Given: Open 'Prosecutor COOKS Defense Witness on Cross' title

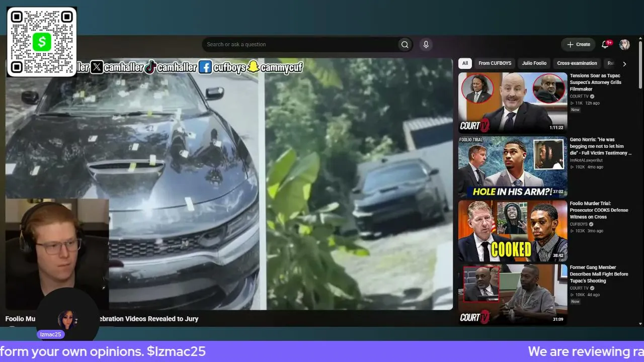Looking at the screenshot, I should click(x=599, y=210).
